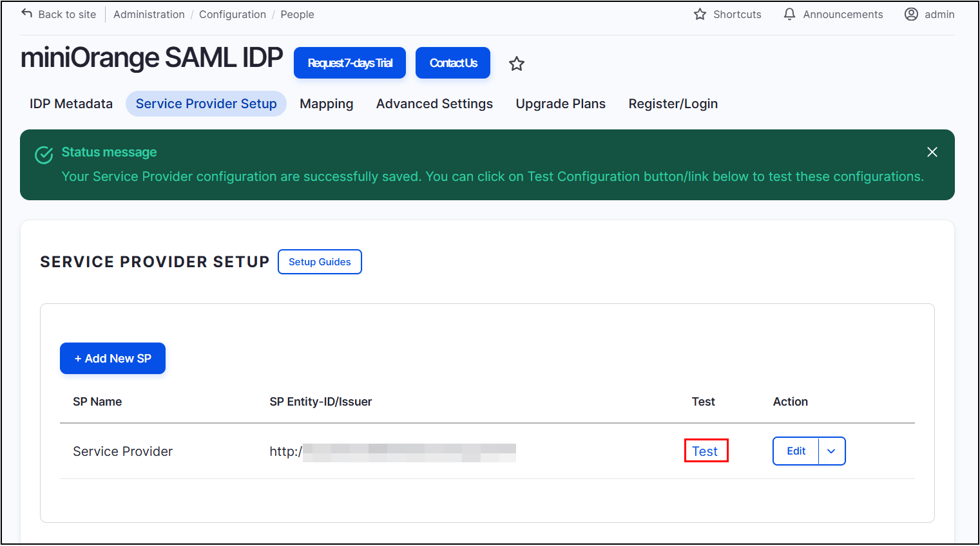Open the Configuration breadcrumb link

(233, 14)
